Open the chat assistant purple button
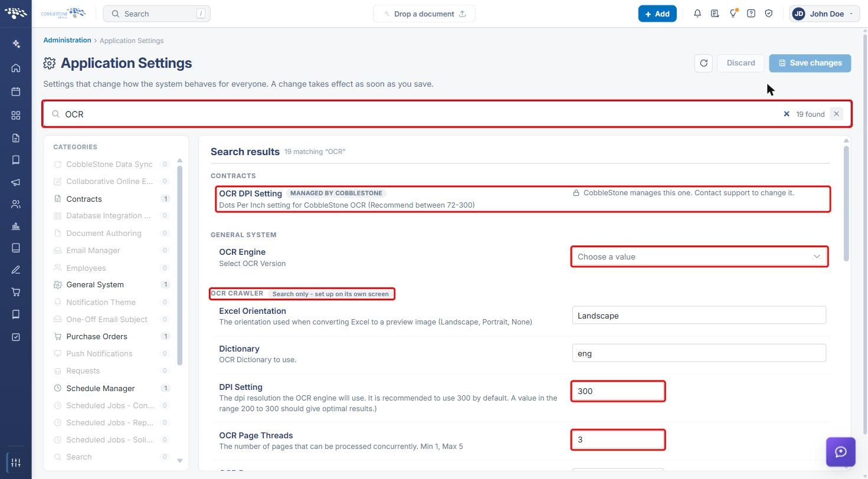 (841, 452)
